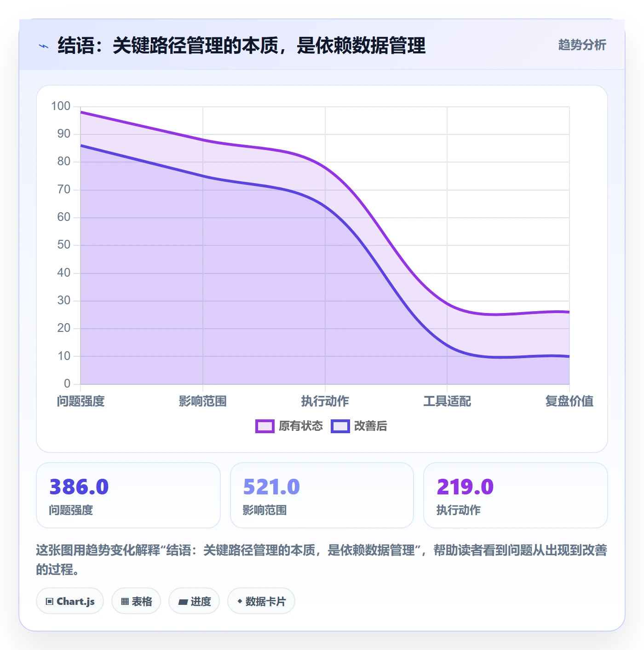This screenshot has width=644, height=650.
Task: Click the chart title 结语：关键路径管理的本质
Action: pos(241,46)
